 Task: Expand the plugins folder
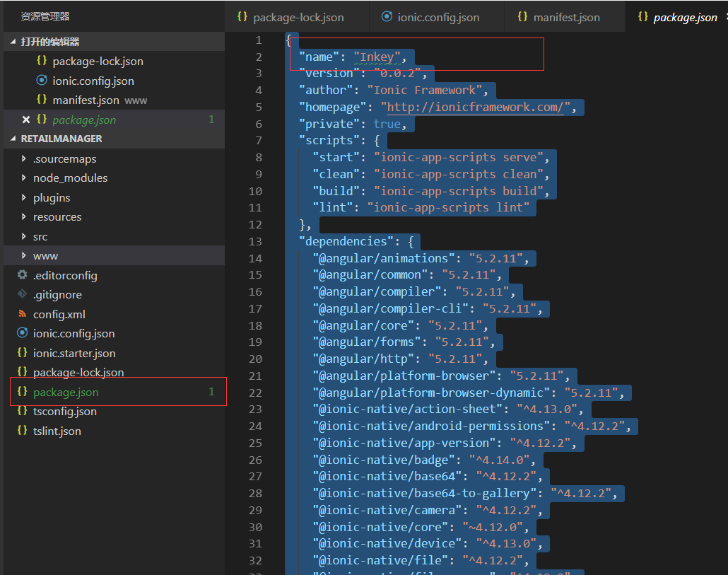pyautogui.click(x=24, y=197)
